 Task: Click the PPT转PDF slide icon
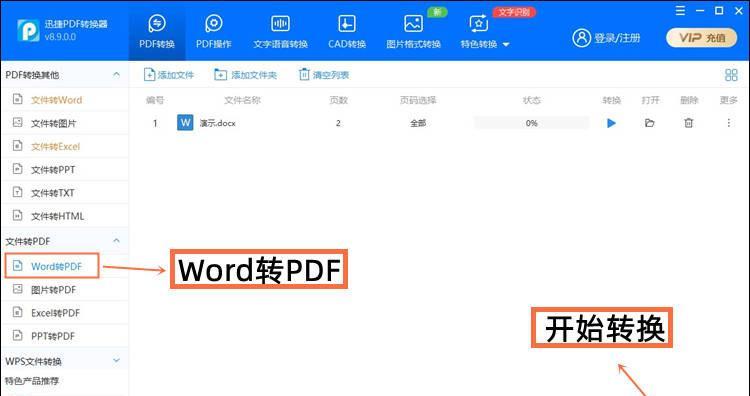point(18,335)
